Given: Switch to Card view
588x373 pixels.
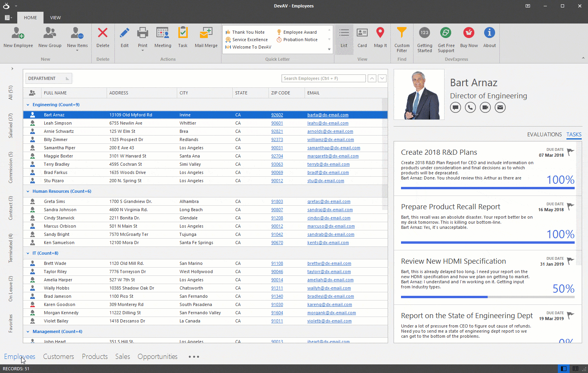Looking at the screenshot, I should click(x=362, y=38).
